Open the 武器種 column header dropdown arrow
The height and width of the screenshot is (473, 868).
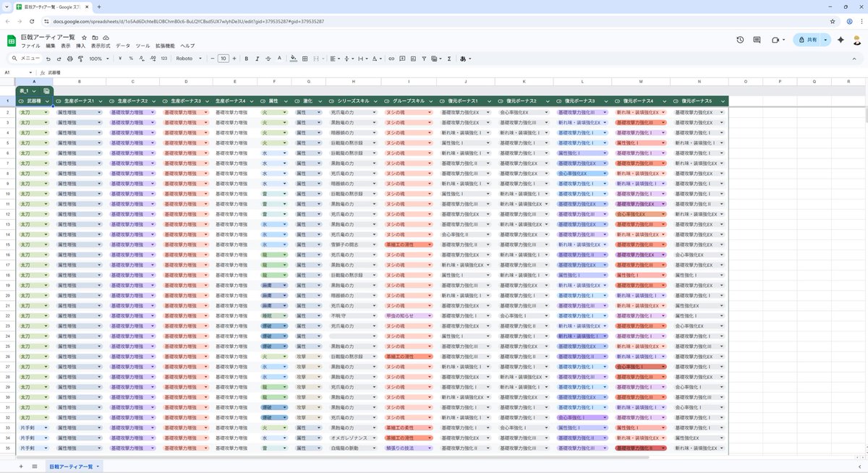[x=47, y=101]
